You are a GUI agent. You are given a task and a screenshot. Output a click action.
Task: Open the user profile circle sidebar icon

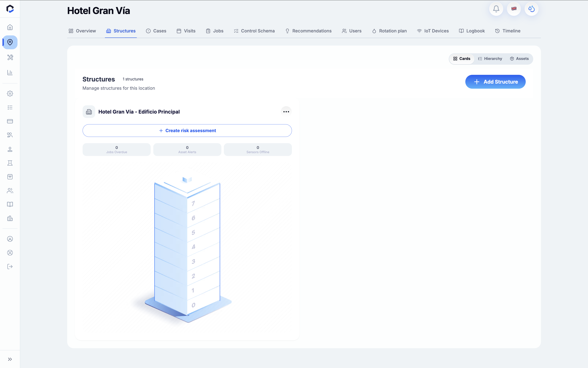(x=10, y=239)
